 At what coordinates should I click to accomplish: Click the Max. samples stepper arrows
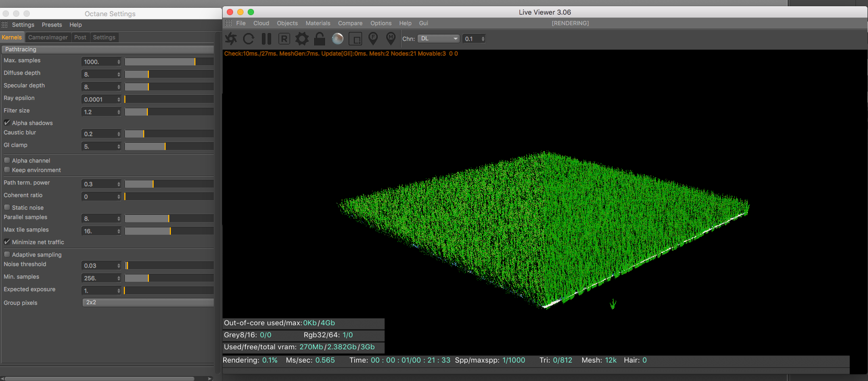tap(119, 62)
